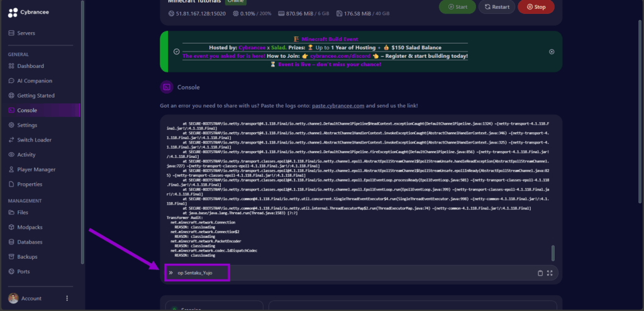Click the Servers sidebar icon
Viewport: 644px width, 311px height.
click(11, 33)
